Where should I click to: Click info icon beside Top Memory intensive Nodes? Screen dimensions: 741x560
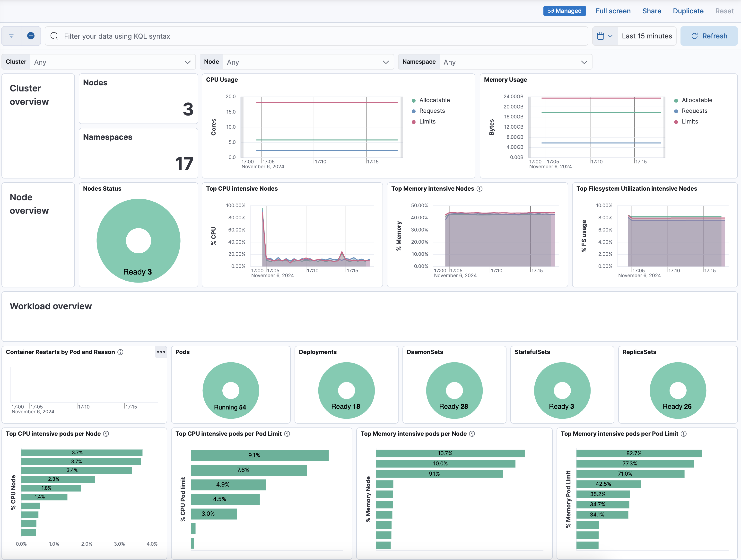coord(480,189)
